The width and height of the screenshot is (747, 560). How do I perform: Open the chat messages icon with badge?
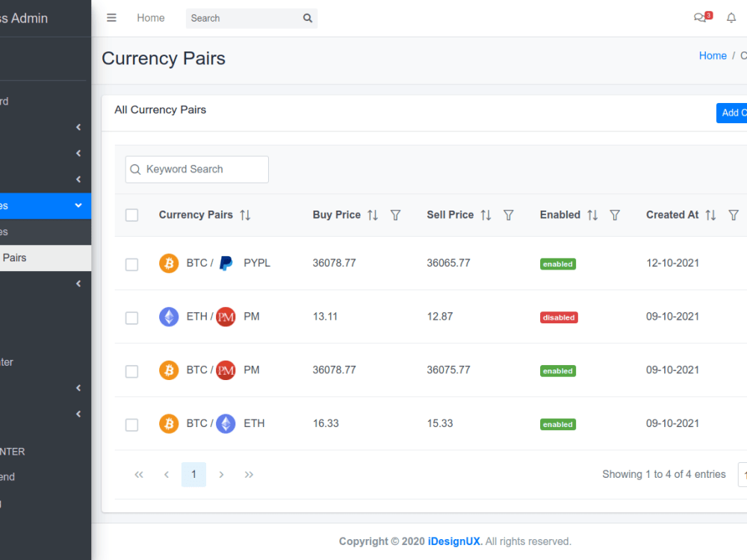tap(702, 17)
